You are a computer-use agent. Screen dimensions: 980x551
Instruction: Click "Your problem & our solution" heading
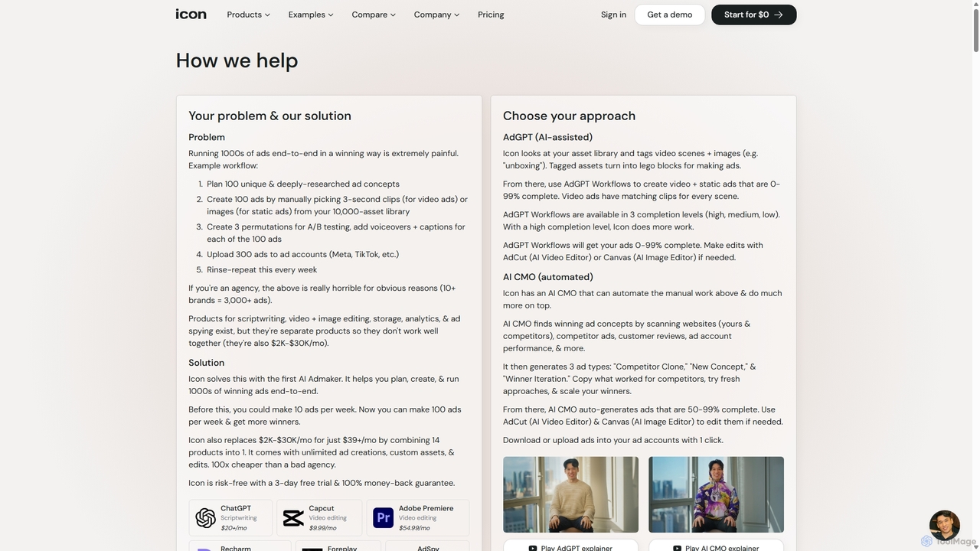point(269,116)
